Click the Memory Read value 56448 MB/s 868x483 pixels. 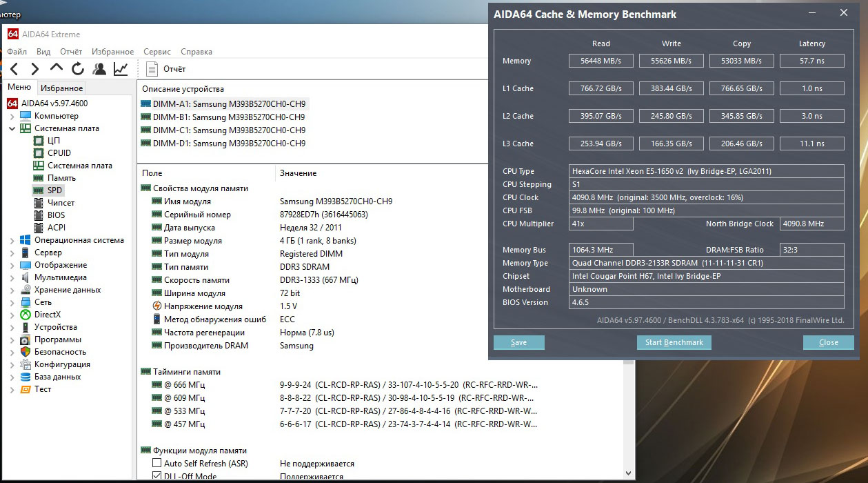pyautogui.click(x=601, y=61)
